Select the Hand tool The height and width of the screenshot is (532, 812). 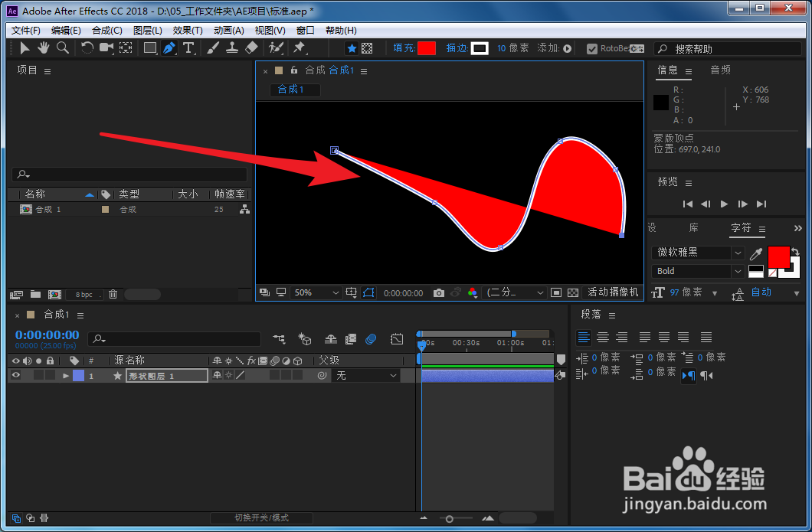pos(43,48)
